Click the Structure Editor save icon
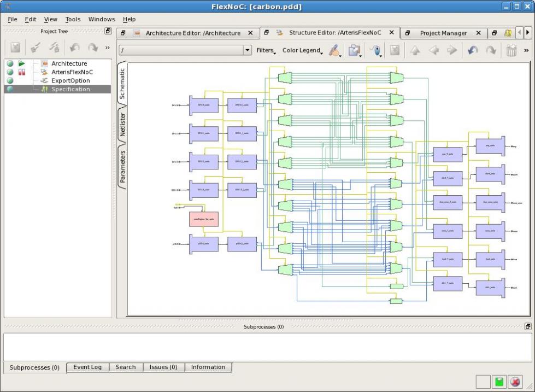 [x=395, y=50]
